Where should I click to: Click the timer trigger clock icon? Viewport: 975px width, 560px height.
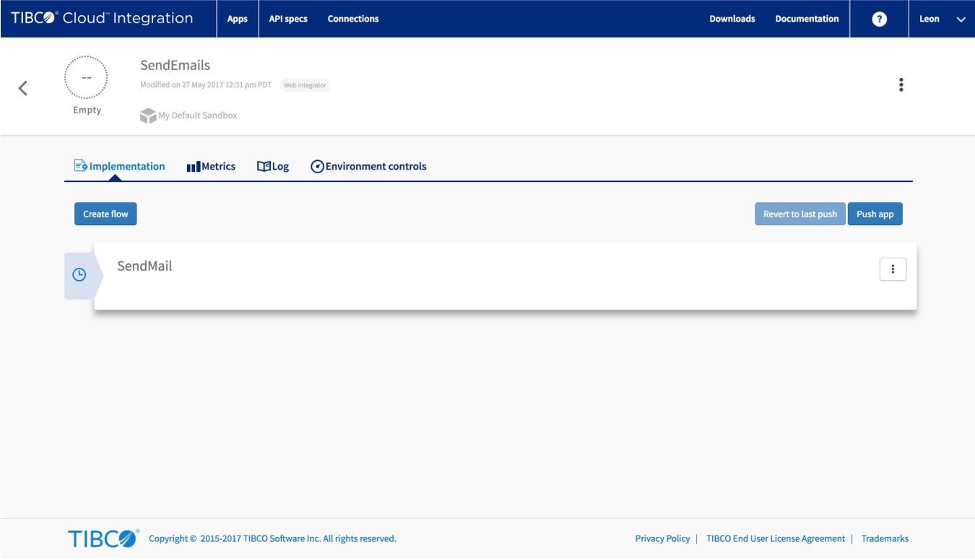point(79,275)
